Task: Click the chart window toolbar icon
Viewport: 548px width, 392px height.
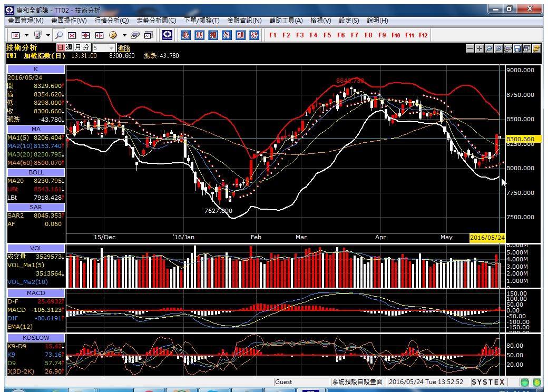Action: tap(149, 35)
